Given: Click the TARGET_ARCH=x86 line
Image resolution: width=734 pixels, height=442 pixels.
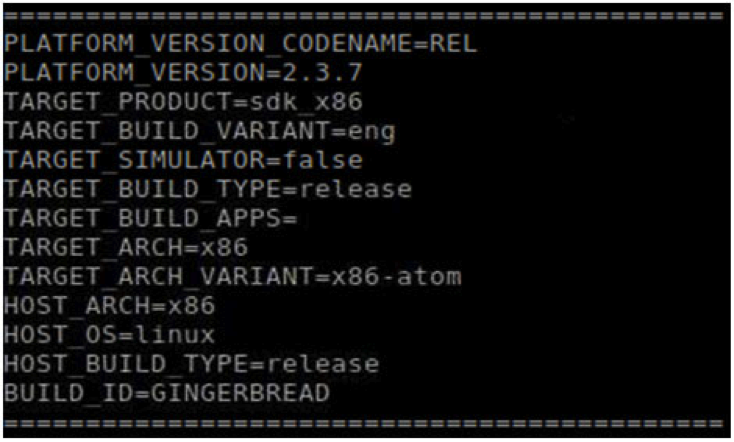Looking at the screenshot, I should click(x=125, y=248).
